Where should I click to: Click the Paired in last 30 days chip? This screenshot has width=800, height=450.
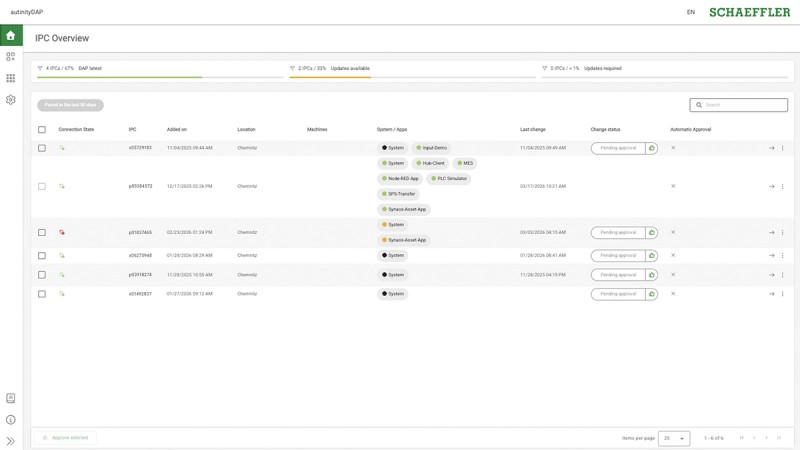(x=70, y=105)
